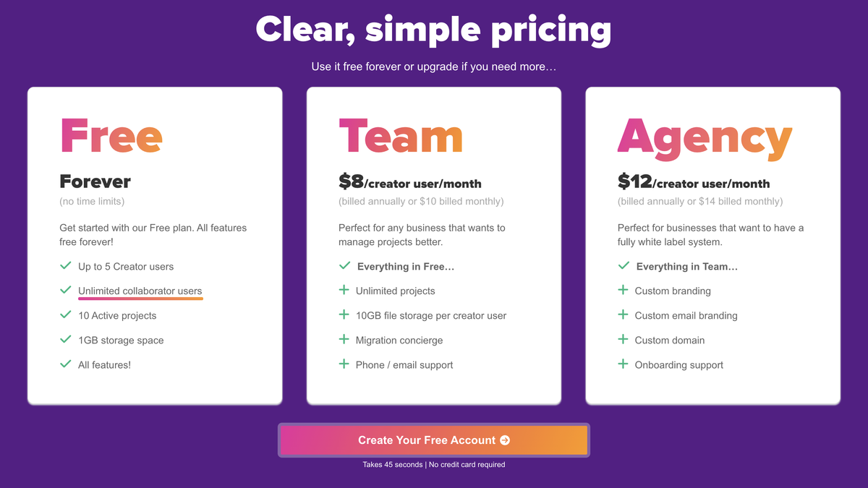This screenshot has width=868, height=488.
Task: Open the 'Unlimited collaborator users' underlined link
Action: point(140,291)
